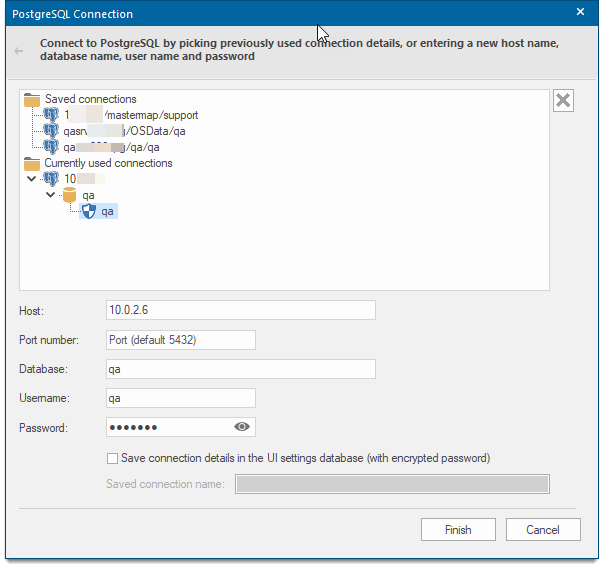Click the Username: label

point(45,398)
